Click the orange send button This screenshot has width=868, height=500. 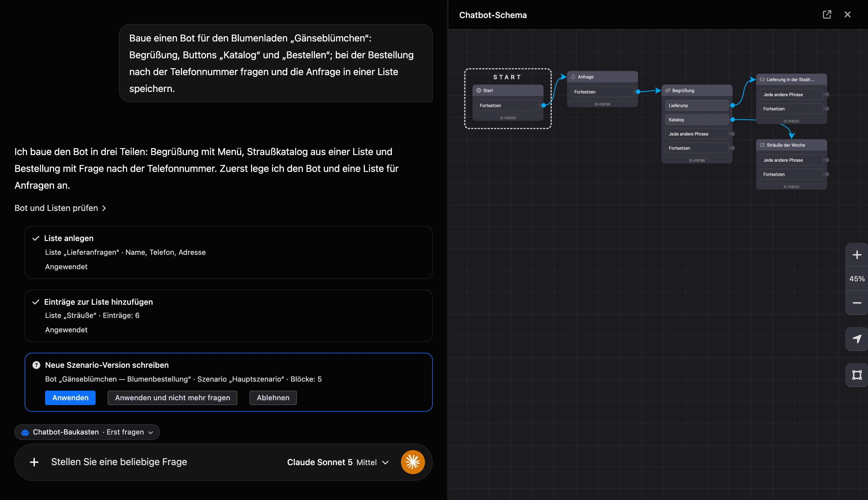point(413,462)
